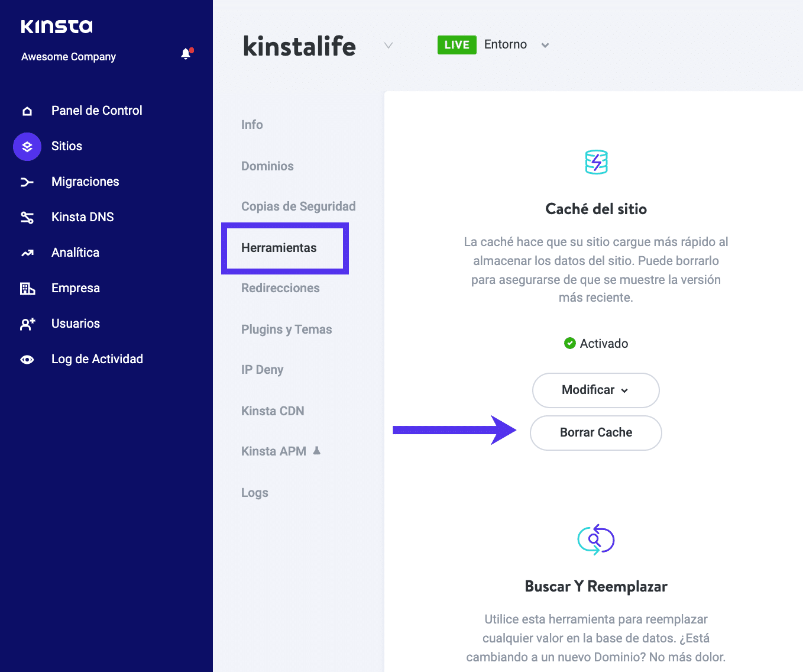
Task: Open the Sitios section icon in sidebar
Action: click(27, 146)
